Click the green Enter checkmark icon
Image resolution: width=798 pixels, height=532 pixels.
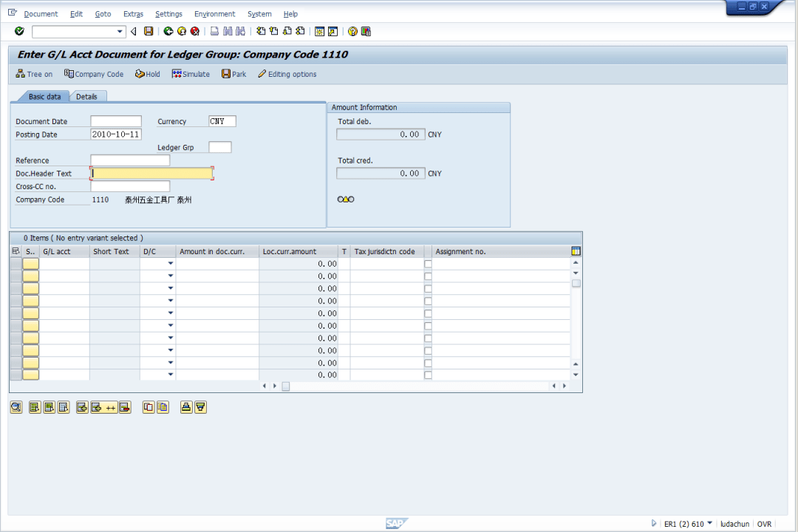19,31
